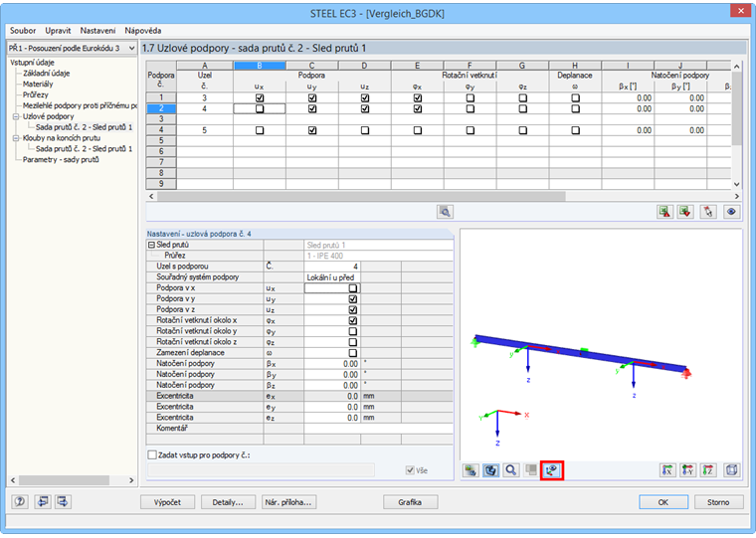Go to the previous input window (left arrow)
This screenshot has width=756, height=538.
43,502
